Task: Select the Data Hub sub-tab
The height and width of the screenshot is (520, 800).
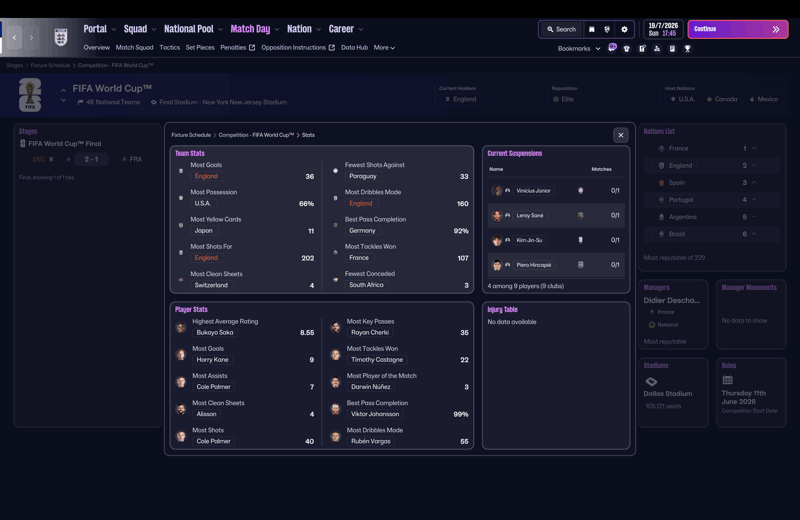Action: (354, 47)
